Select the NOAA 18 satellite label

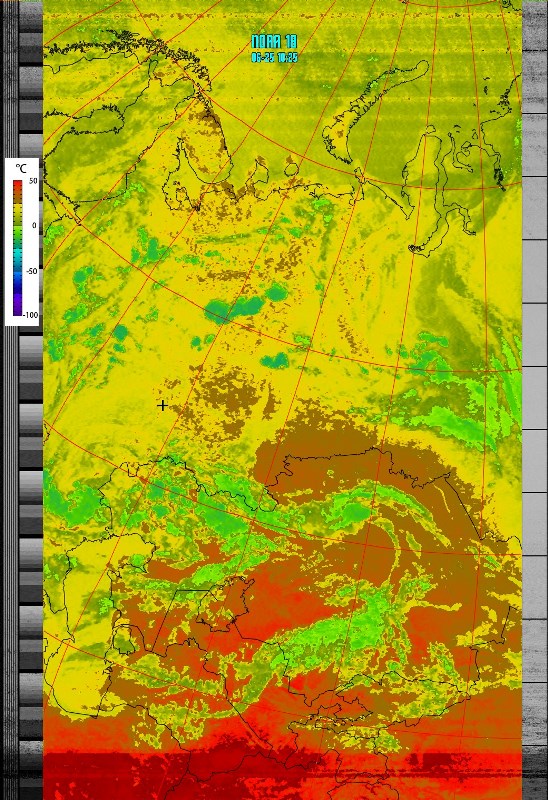[x=275, y=41]
